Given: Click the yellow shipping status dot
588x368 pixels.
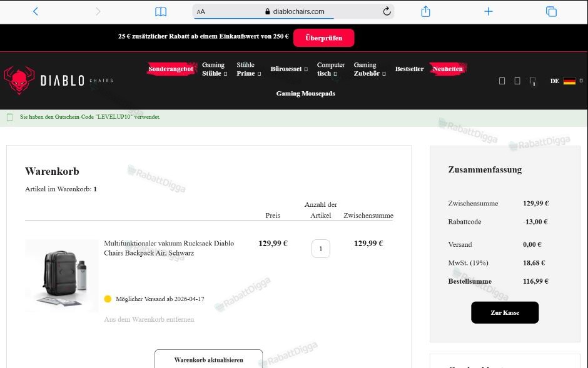Looking at the screenshot, I should tap(108, 299).
